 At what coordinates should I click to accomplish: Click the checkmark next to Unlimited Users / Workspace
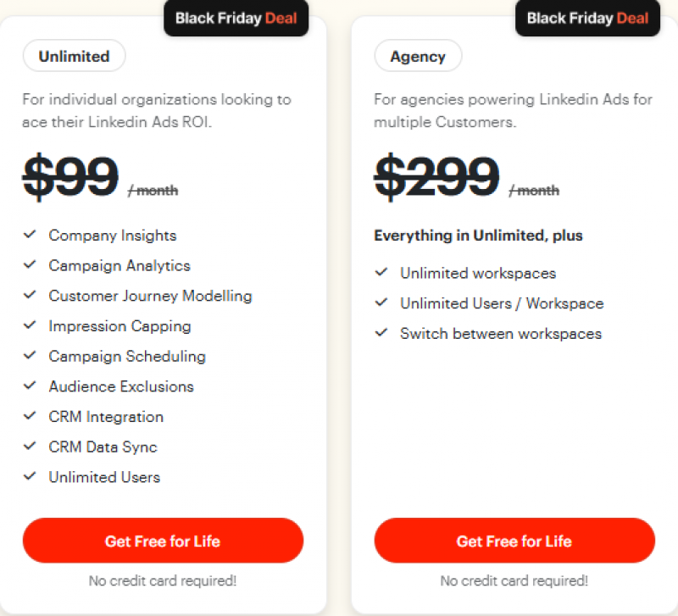point(381,302)
